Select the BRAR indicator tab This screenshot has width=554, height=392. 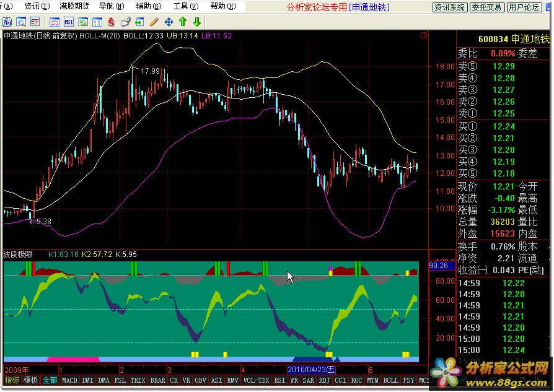point(157,380)
